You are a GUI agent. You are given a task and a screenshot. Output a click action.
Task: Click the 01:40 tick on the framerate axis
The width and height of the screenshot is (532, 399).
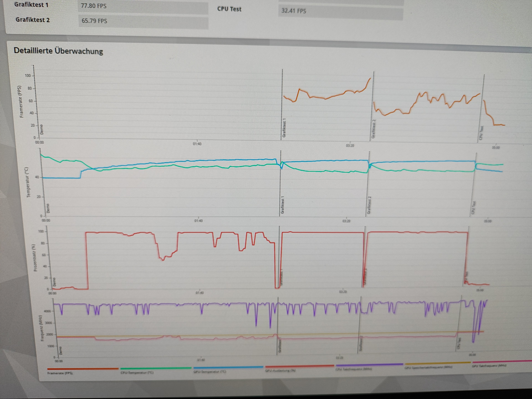point(197,144)
